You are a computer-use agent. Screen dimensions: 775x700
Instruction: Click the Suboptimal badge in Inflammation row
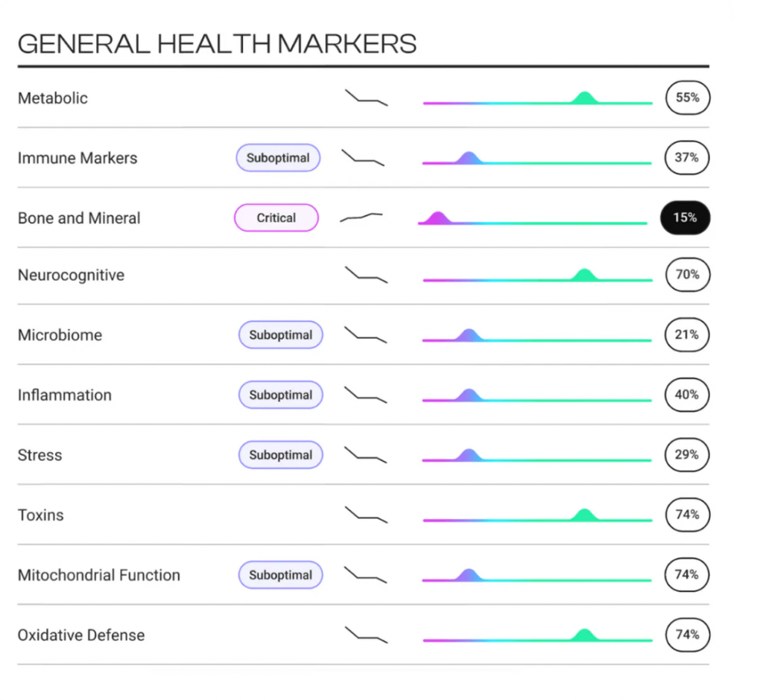(280, 395)
